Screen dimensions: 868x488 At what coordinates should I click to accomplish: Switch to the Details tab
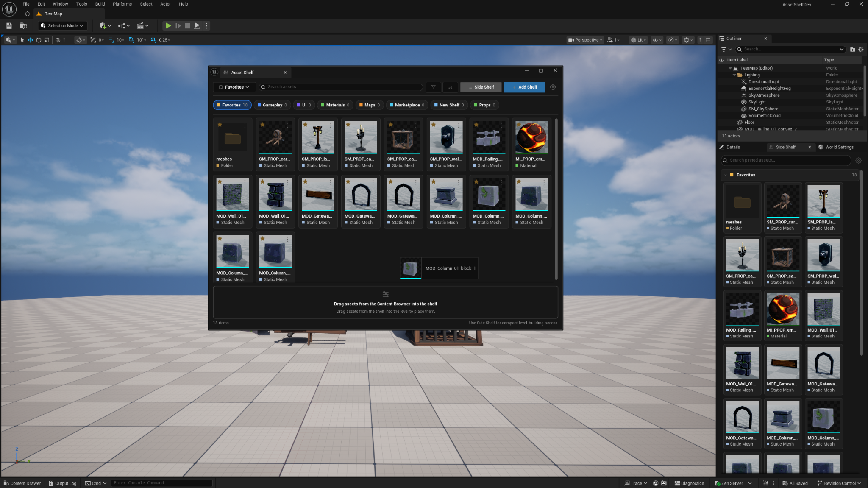pyautogui.click(x=730, y=147)
